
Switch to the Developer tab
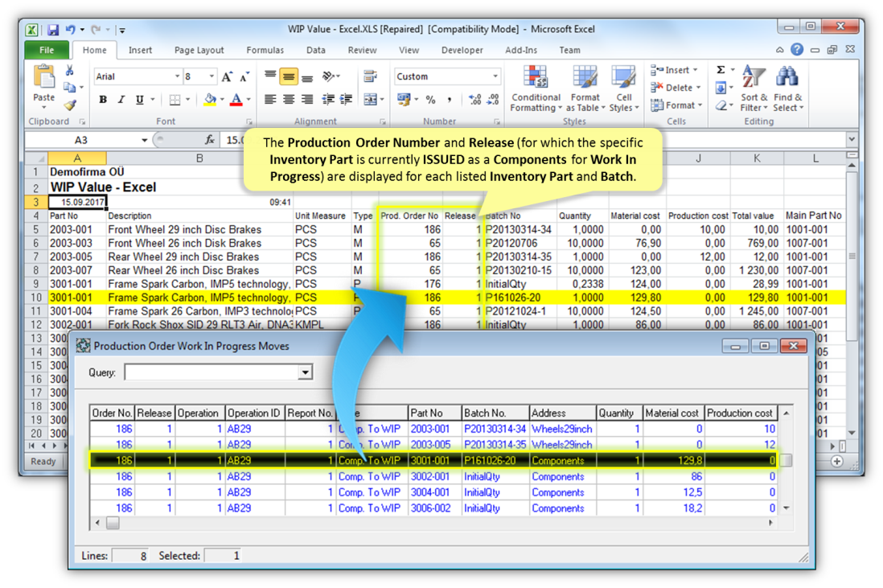[x=462, y=50]
